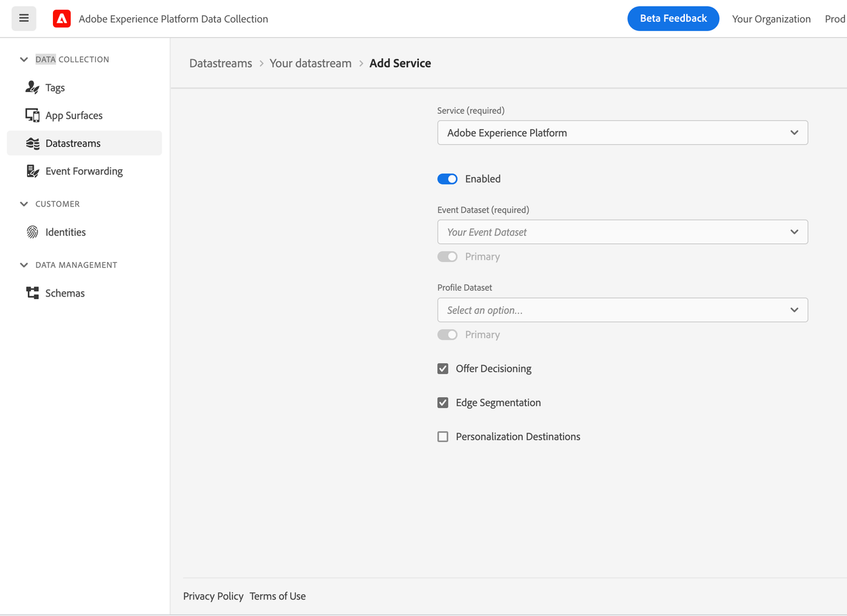Click the Beta Feedback button
This screenshot has height=616, width=847.
(673, 19)
